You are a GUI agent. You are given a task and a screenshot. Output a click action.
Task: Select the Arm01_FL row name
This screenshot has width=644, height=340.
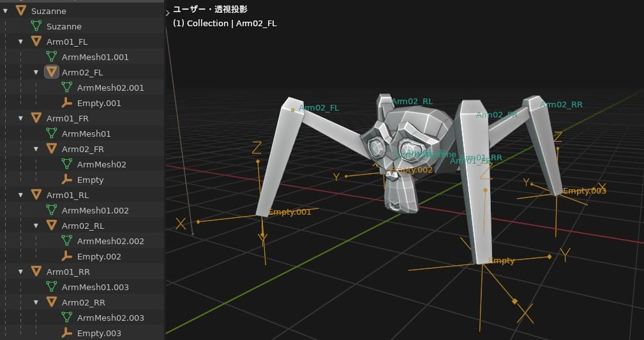pyautogui.click(x=67, y=42)
